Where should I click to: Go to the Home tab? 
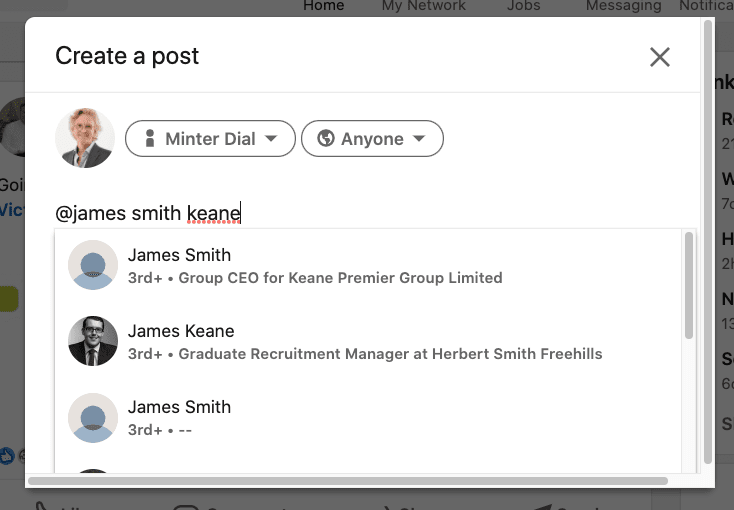[x=323, y=6]
